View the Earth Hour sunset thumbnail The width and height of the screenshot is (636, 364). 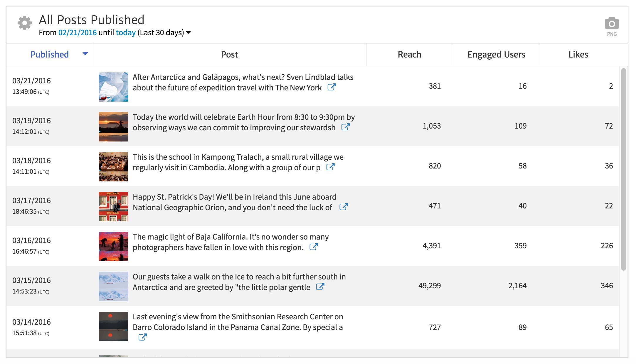(113, 126)
